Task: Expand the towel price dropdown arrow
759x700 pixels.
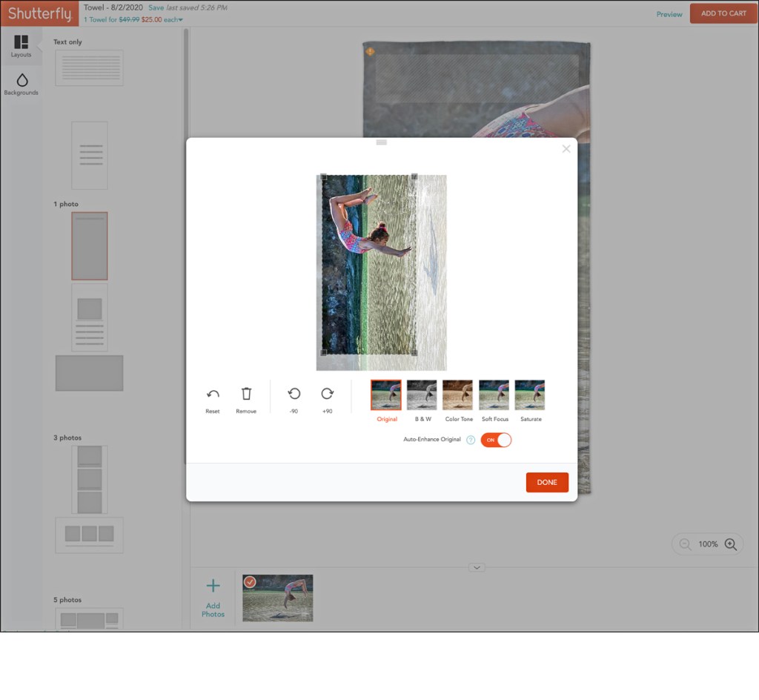Action: (x=180, y=20)
